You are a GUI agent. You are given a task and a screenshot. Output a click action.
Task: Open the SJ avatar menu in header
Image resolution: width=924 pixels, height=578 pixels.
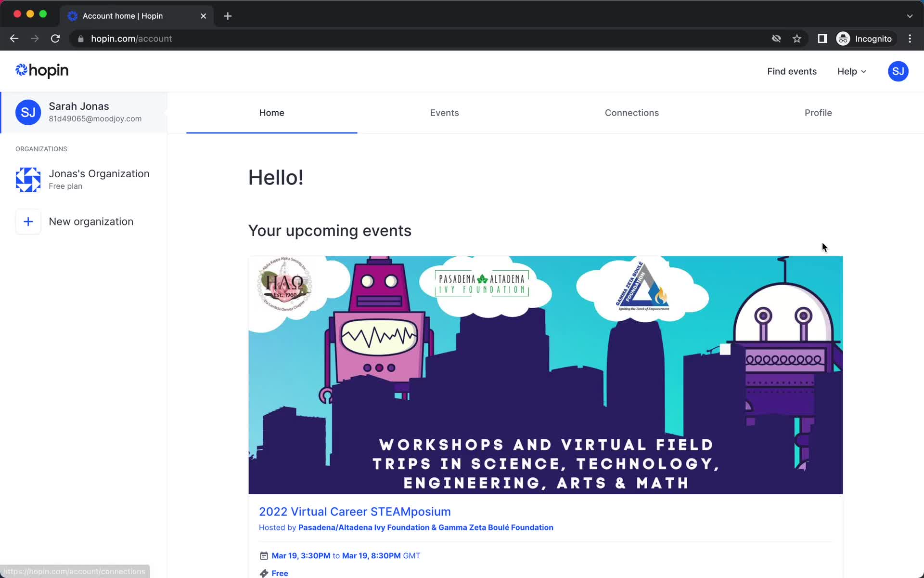[x=898, y=71]
